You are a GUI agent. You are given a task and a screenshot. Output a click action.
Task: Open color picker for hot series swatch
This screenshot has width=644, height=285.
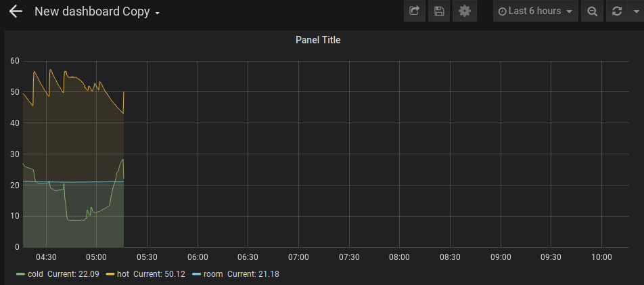[110, 274]
